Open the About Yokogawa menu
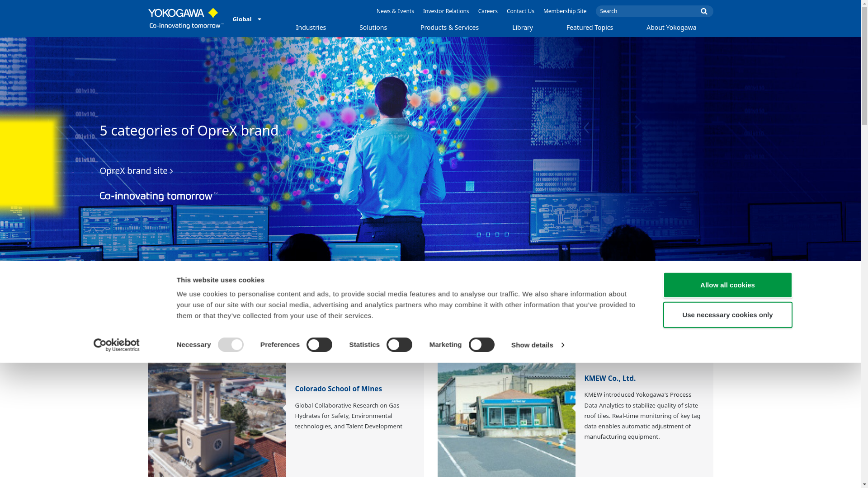Image resolution: width=868 pixels, height=488 pixels. 671,28
